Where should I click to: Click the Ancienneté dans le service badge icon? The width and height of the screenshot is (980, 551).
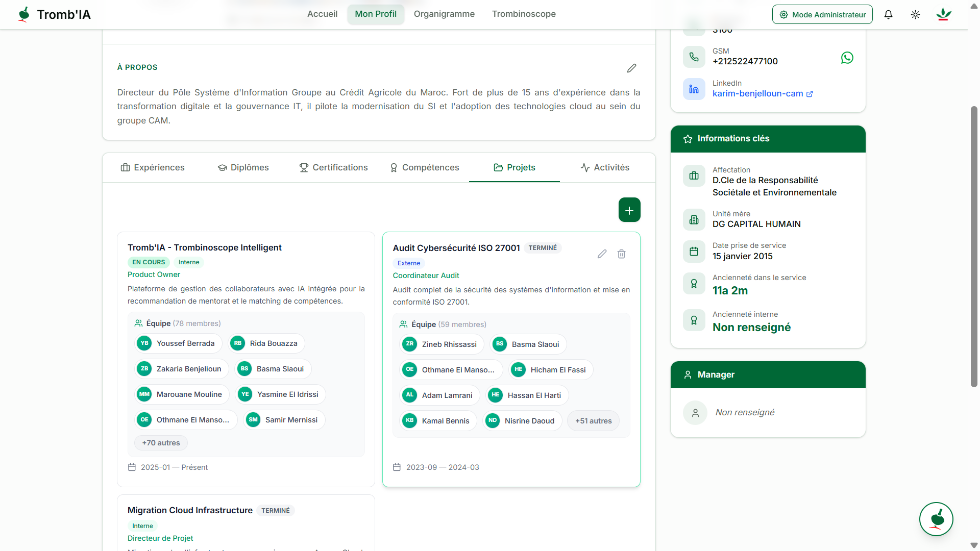(694, 283)
